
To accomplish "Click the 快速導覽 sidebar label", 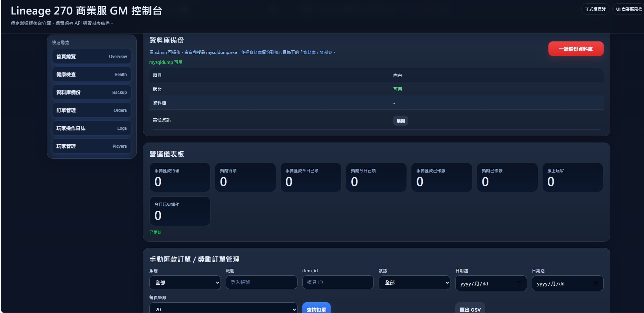I will [61, 42].
